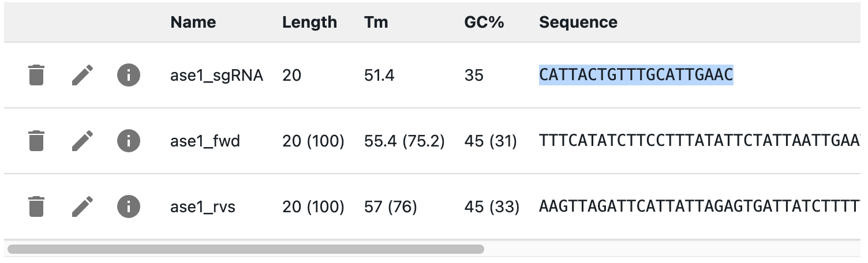868x263 pixels.
Task: Show info for ase1_sgRNA primer
Action: coord(128,75)
